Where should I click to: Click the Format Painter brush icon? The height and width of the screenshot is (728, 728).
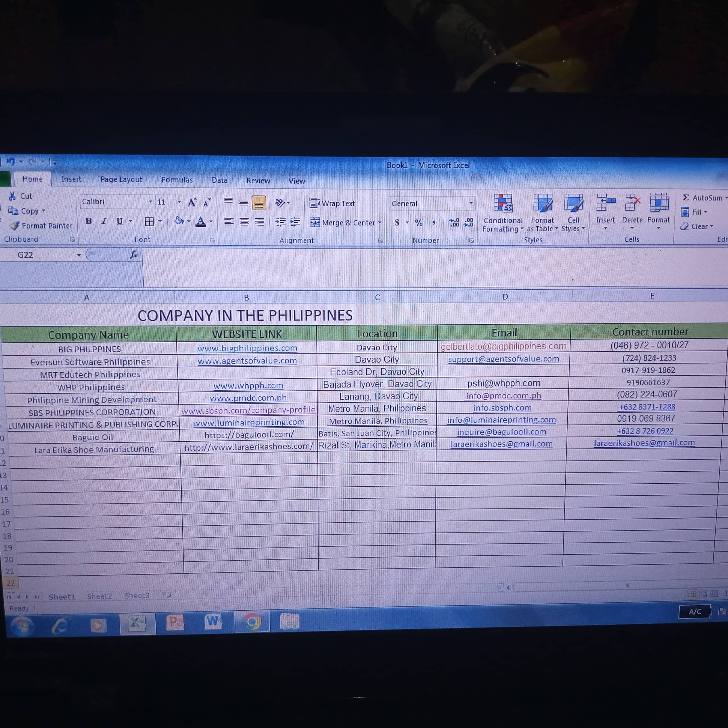click(x=14, y=226)
